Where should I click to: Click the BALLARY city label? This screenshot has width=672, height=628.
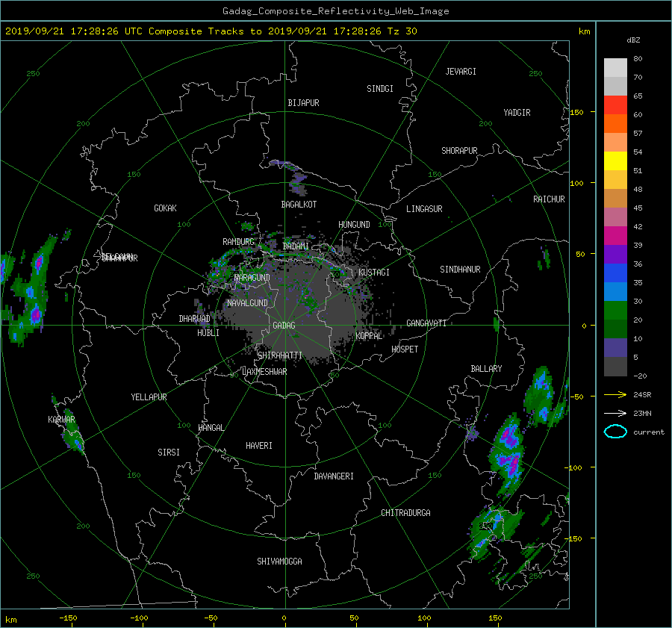coord(486,369)
